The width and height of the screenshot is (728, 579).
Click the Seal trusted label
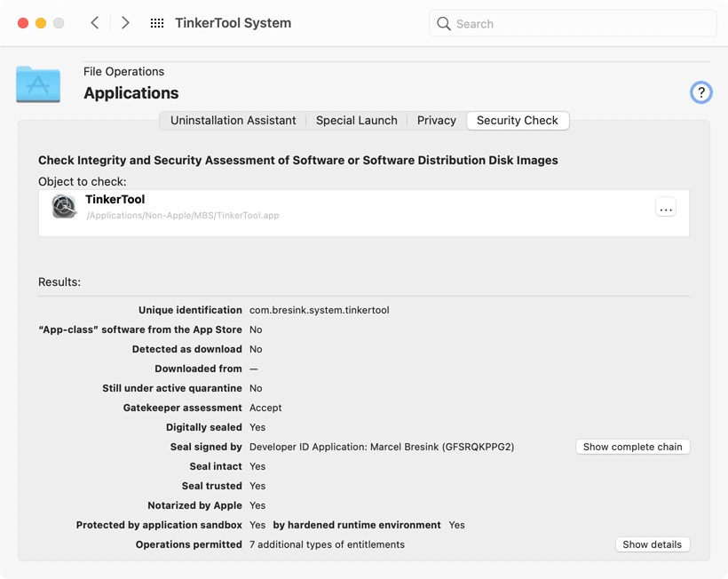[x=211, y=486]
